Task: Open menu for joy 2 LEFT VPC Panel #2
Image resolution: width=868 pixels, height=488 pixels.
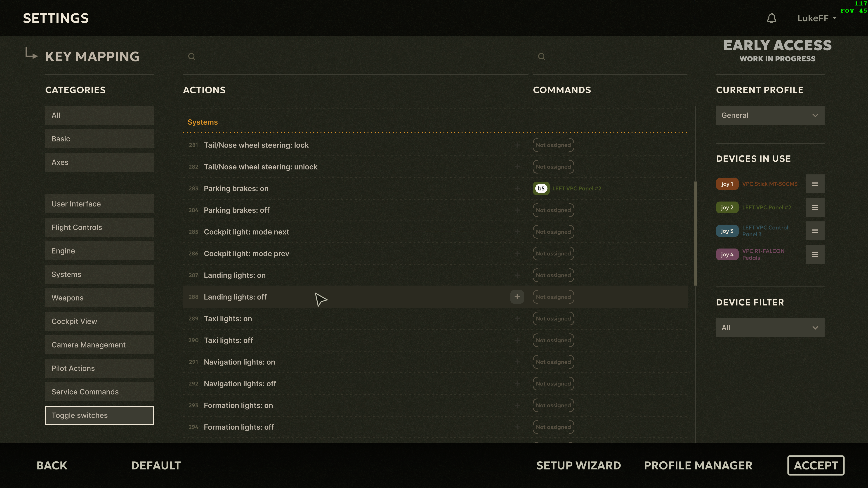Action: [815, 207]
